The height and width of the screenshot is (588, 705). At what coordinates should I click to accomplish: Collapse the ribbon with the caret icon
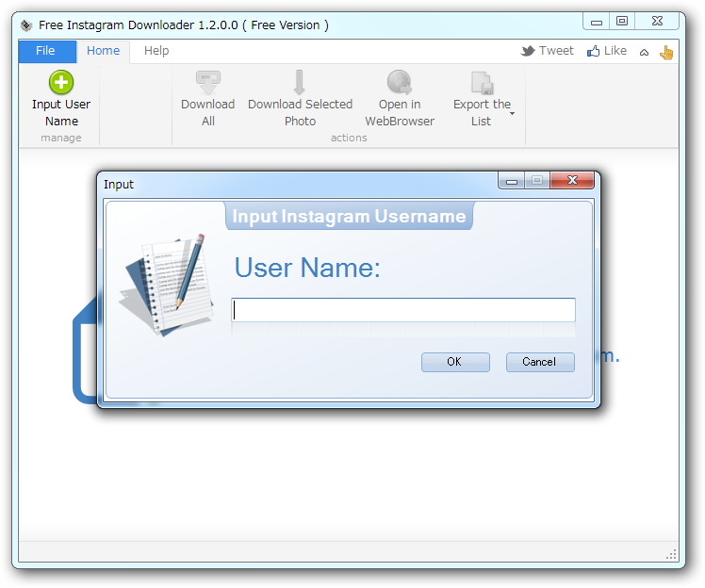(x=645, y=53)
